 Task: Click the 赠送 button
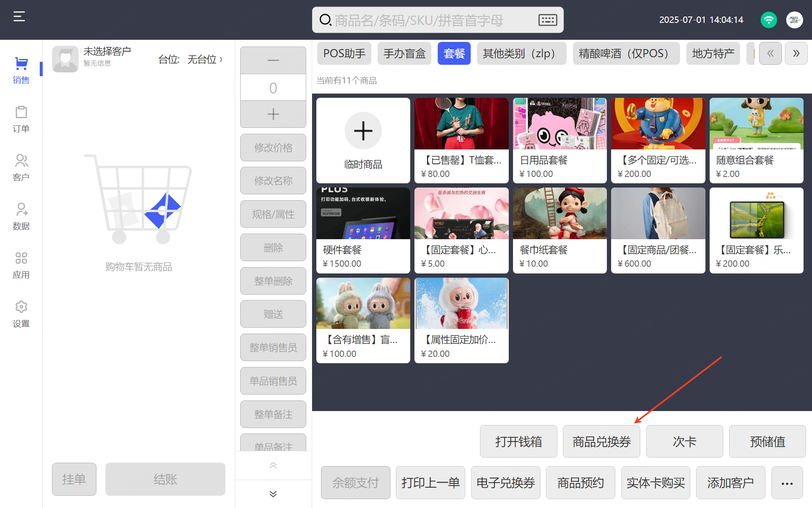(x=273, y=314)
